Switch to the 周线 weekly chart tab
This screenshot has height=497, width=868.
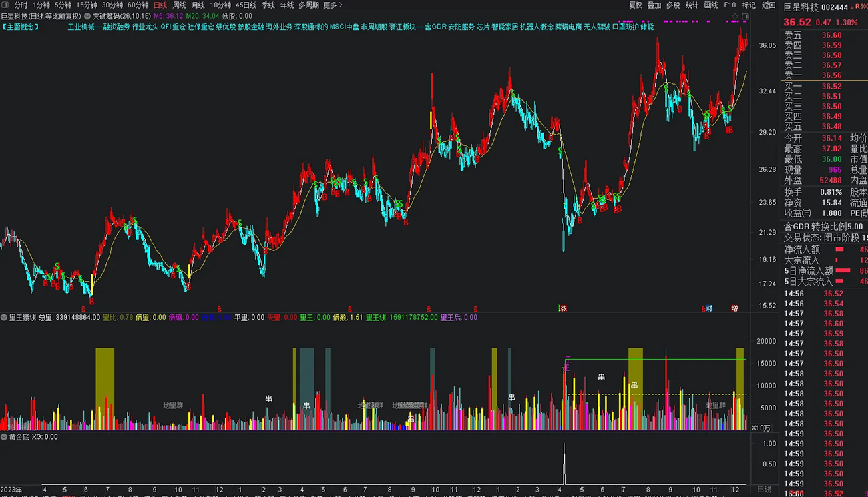(x=179, y=5)
